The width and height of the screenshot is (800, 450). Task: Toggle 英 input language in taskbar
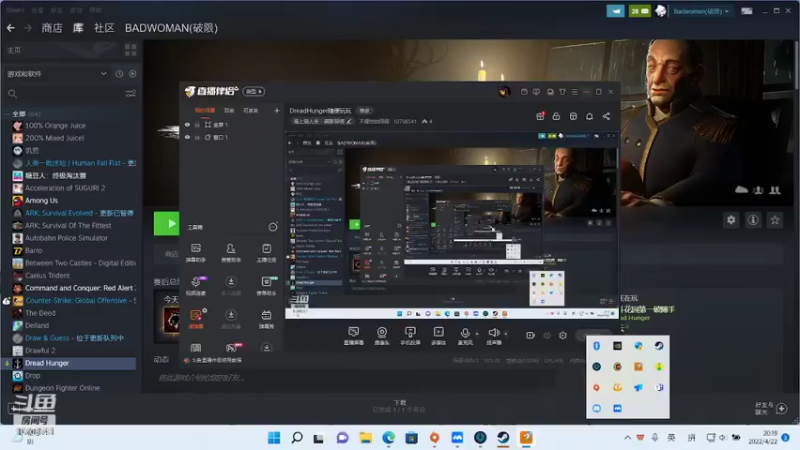click(x=671, y=437)
